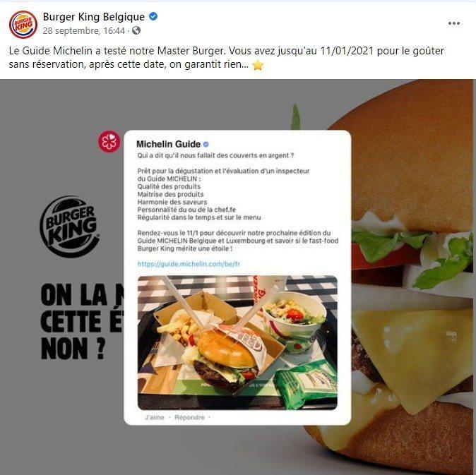Screen dimensions: 476x475
Task: Open the guide.michelin.com/be/fr link
Action: tap(189, 264)
